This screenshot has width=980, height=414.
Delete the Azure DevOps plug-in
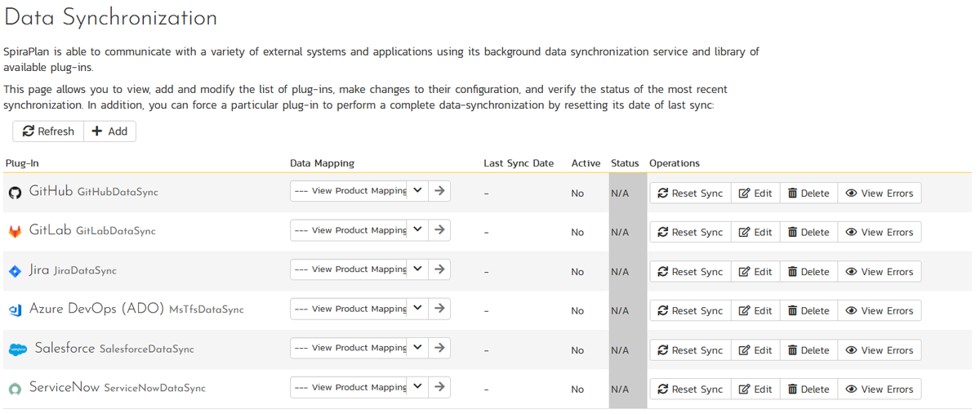click(x=808, y=311)
